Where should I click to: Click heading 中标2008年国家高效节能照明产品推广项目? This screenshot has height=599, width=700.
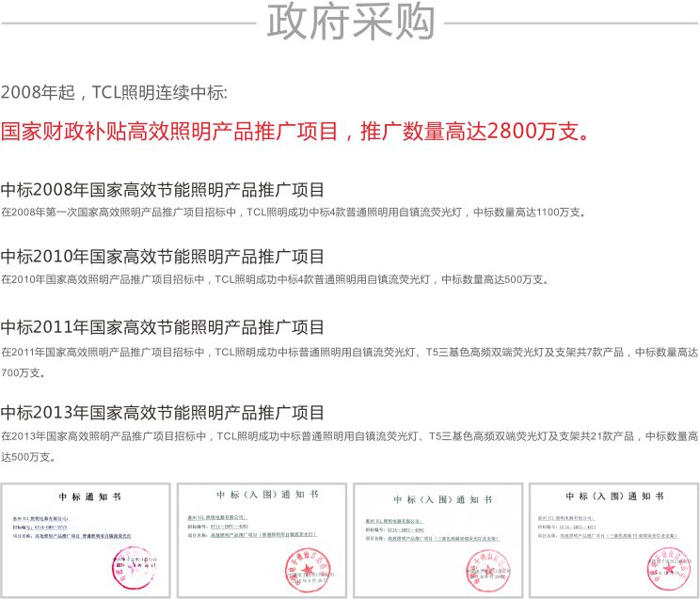(x=163, y=190)
